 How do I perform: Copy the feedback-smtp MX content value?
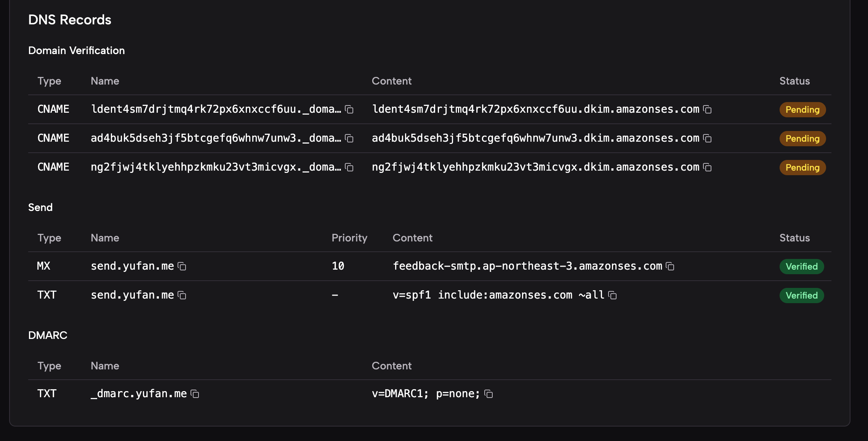point(670,267)
